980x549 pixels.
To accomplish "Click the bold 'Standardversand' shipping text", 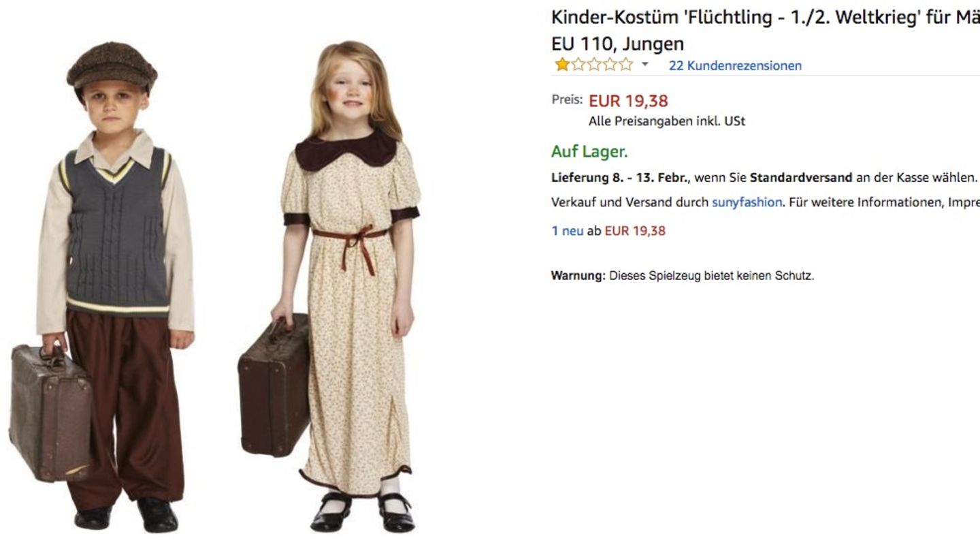I will [801, 178].
